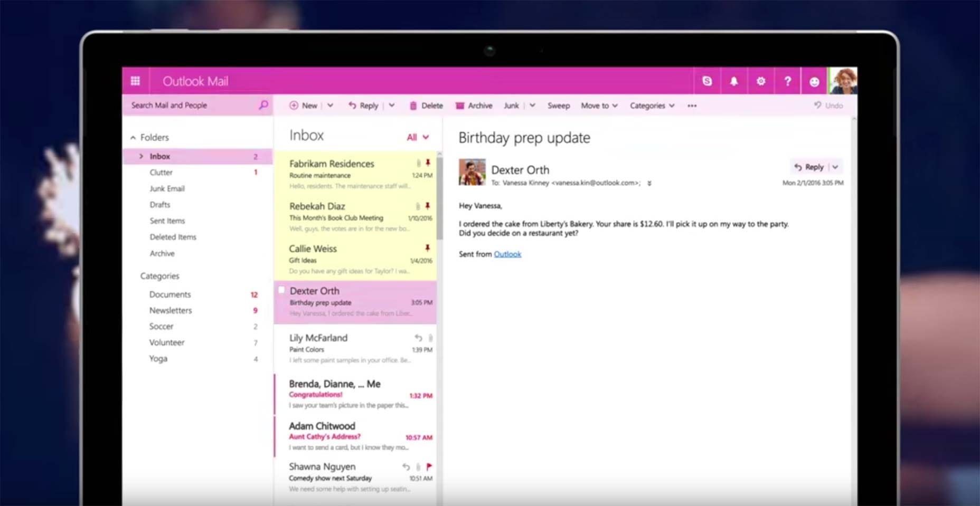Open the Brenda, Dianne Congratulations email
980x506 pixels.
[355, 394]
